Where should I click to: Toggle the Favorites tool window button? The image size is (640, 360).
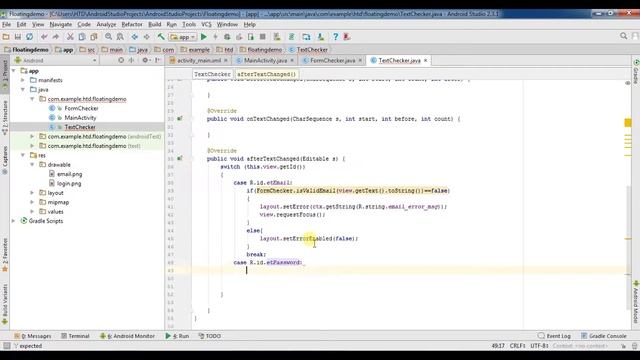(5, 255)
